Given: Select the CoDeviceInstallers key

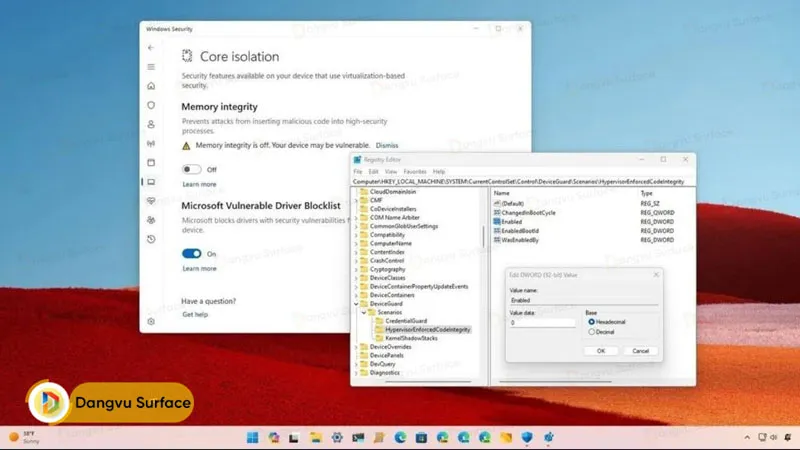Looking at the screenshot, I should (x=393, y=209).
